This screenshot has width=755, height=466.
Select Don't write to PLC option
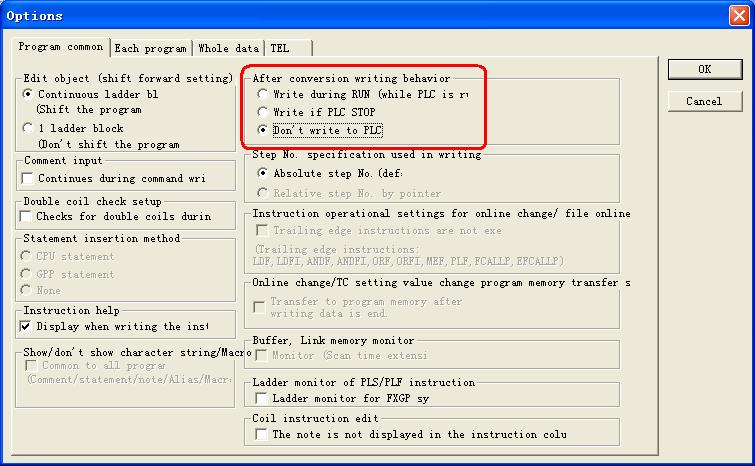click(x=263, y=130)
